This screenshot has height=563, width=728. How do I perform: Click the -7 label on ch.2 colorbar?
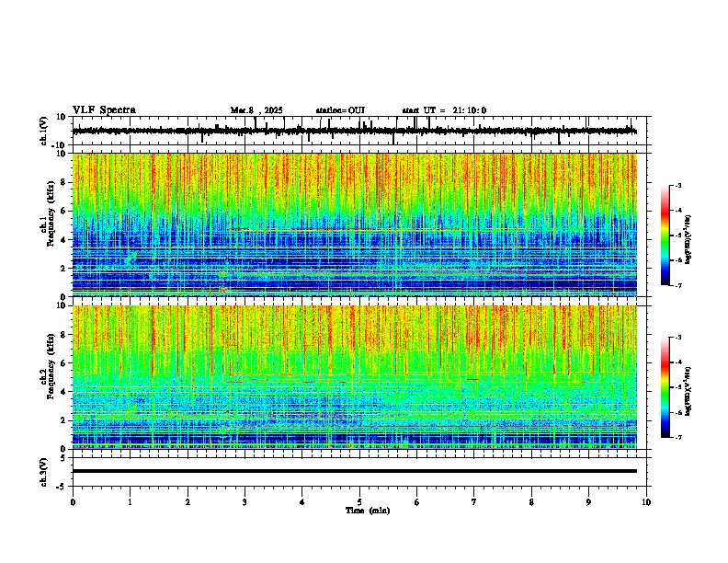pos(677,437)
